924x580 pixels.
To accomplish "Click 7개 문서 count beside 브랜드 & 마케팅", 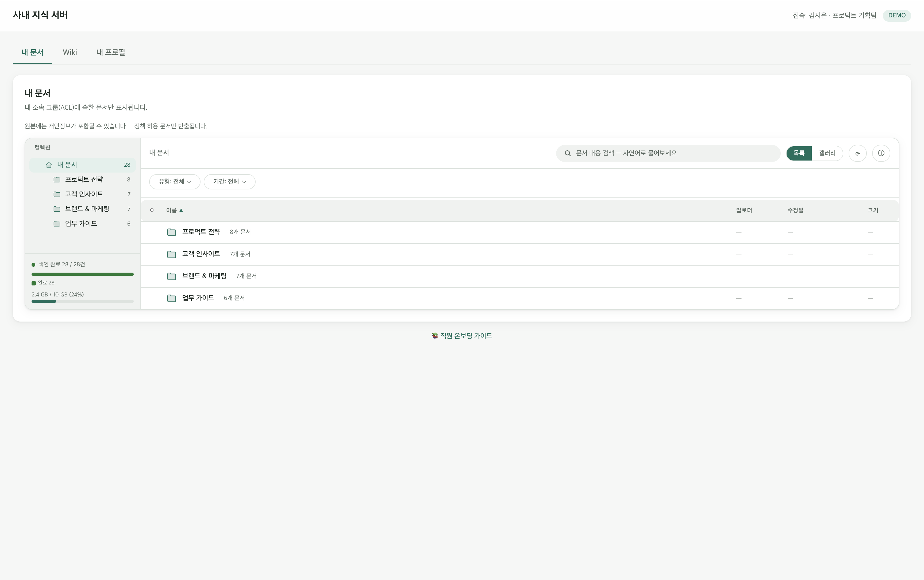I will coord(247,276).
